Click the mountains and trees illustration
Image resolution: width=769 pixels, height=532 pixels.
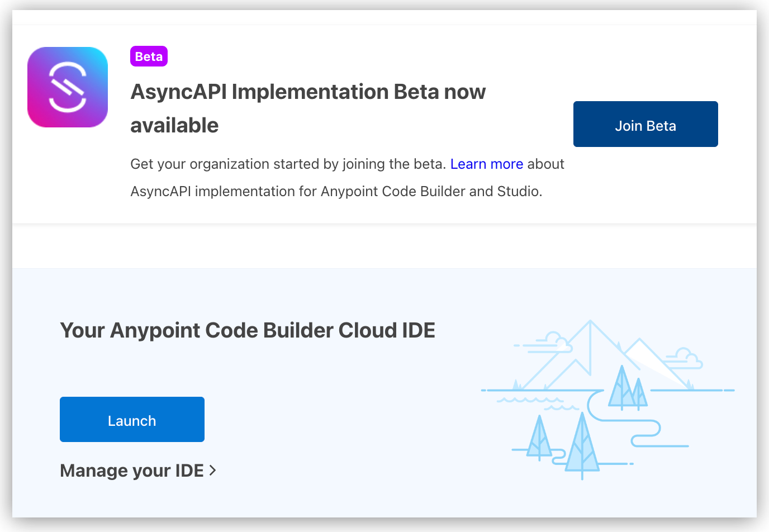tap(607, 400)
